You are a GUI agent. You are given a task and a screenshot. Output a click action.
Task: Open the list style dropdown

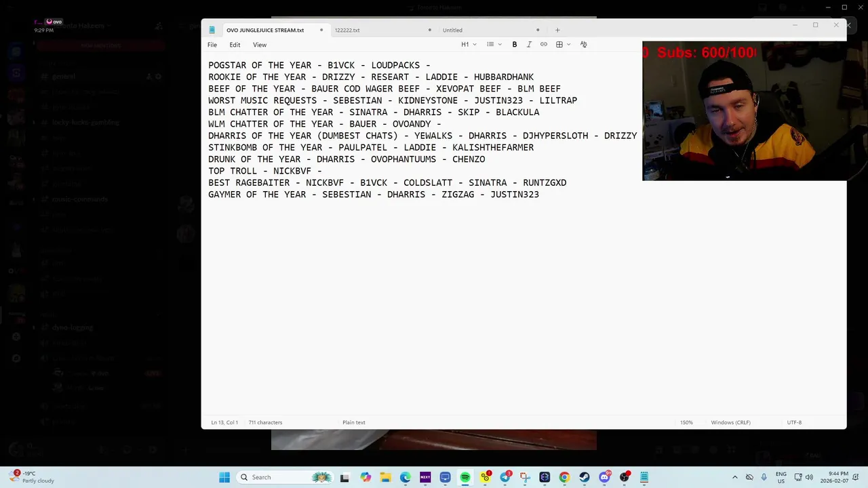click(x=494, y=45)
